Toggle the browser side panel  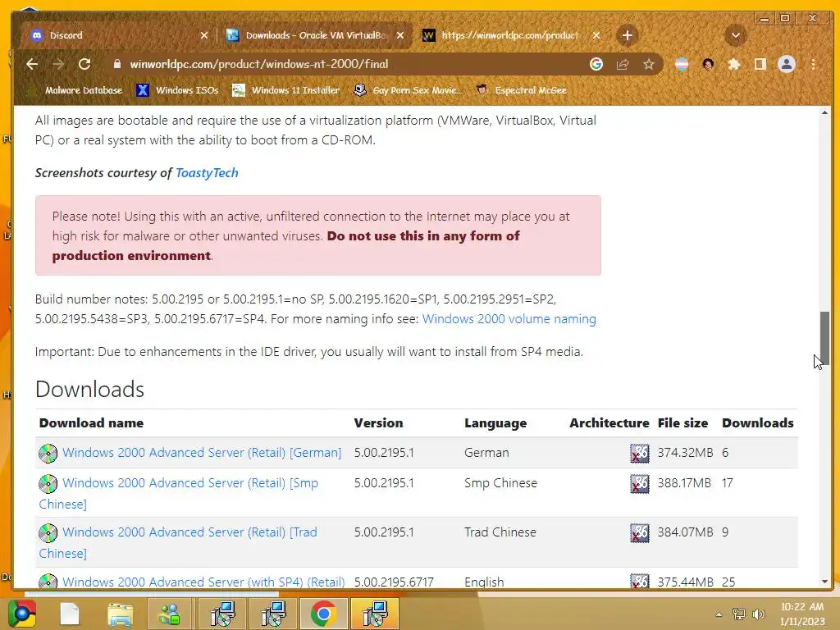point(760,64)
